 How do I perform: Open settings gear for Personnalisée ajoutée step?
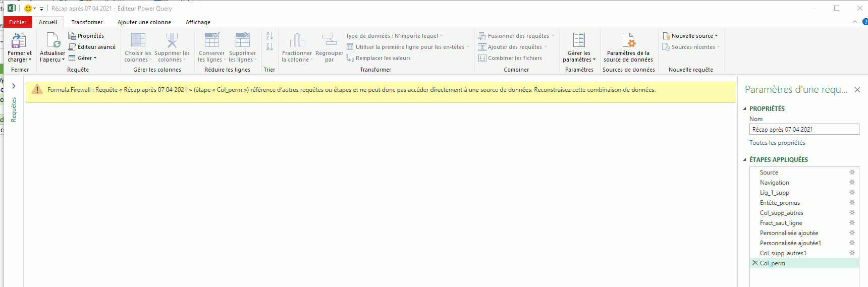coord(852,233)
